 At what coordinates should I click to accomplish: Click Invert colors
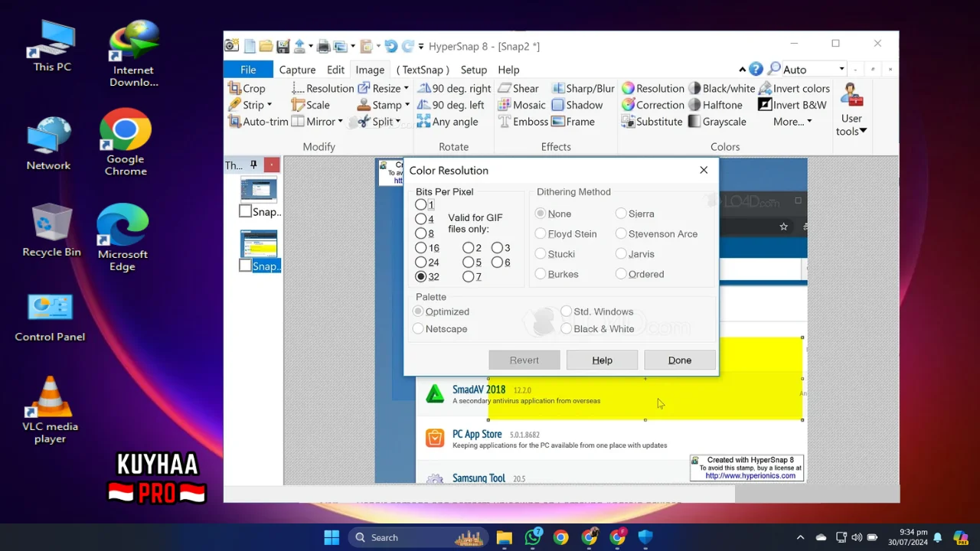tap(794, 89)
